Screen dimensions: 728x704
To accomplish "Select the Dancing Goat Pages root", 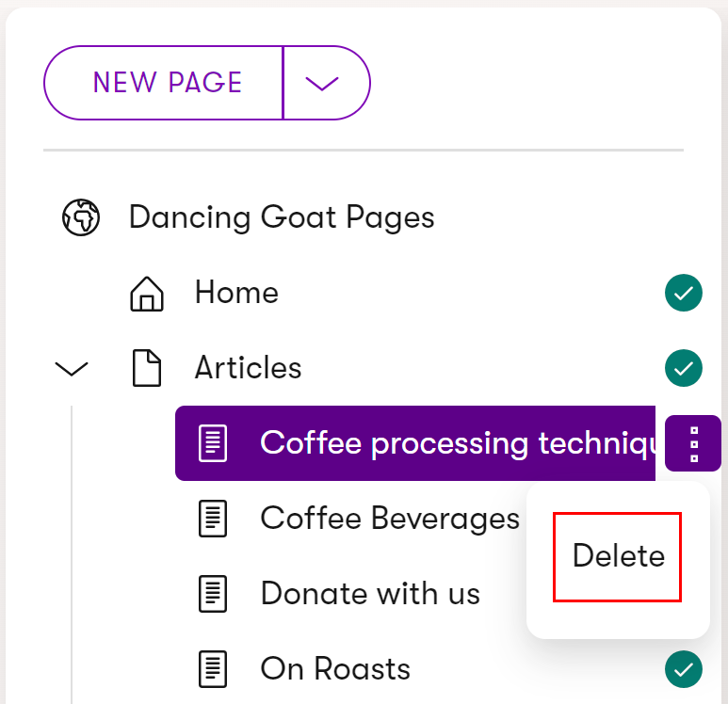I will [282, 217].
